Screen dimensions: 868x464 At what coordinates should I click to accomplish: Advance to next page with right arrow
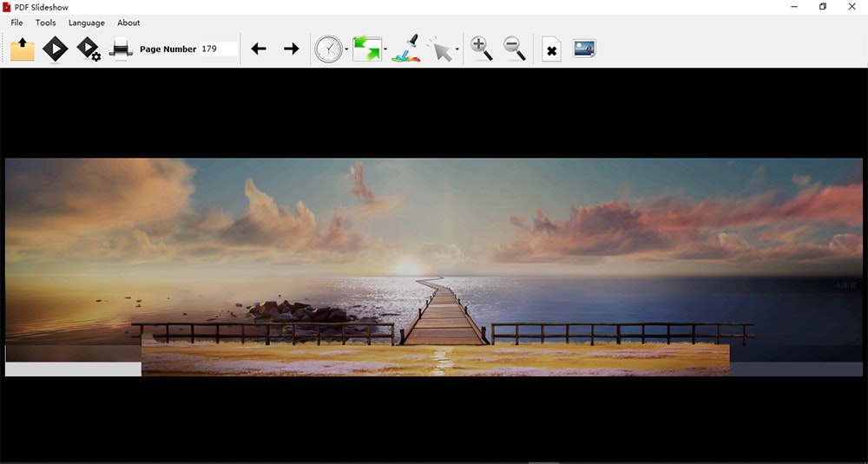click(x=291, y=49)
